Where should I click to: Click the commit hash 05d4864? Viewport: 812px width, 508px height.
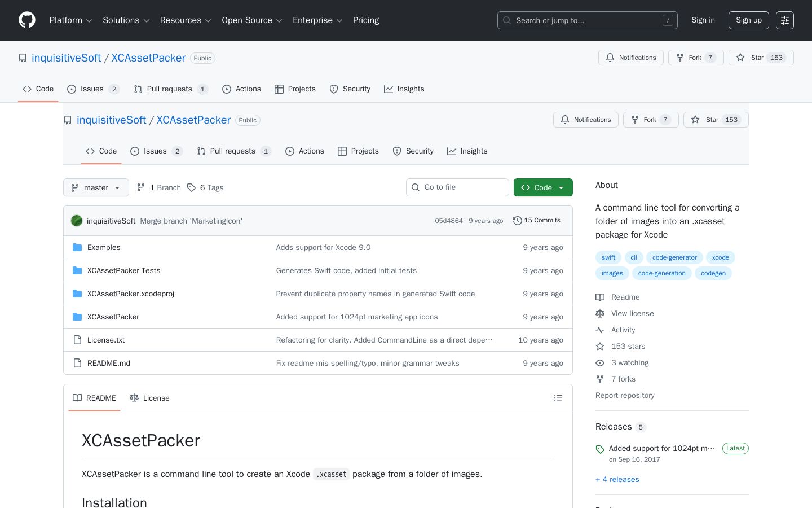coord(449,221)
